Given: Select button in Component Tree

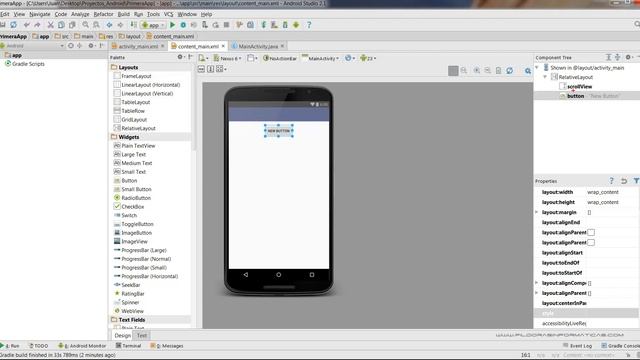Looking at the screenshot, I should coord(575,96).
